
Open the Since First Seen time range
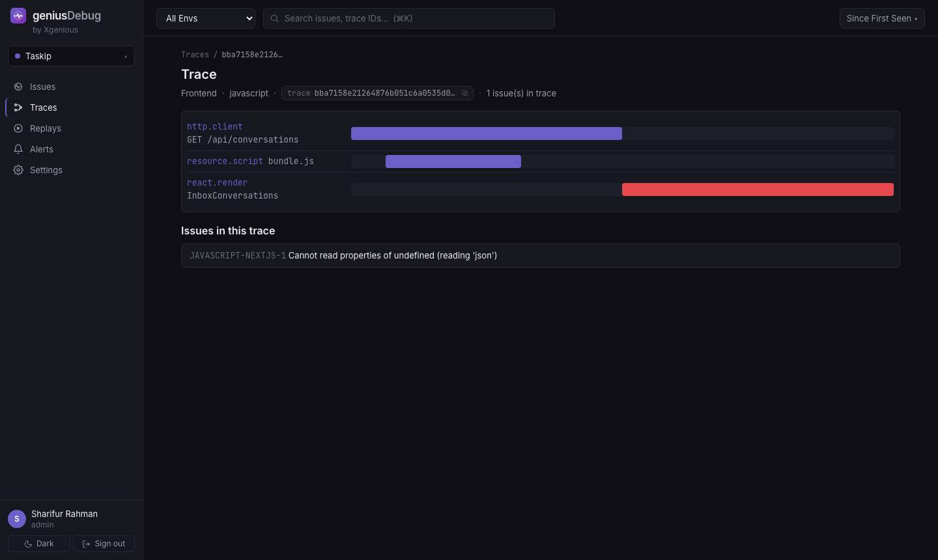pyautogui.click(x=882, y=18)
